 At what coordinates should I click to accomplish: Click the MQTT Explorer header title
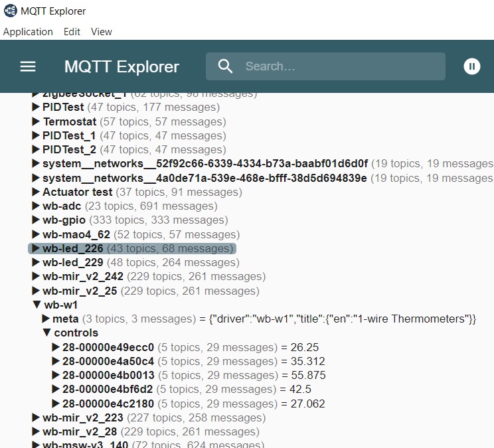(x=122, y=67)
